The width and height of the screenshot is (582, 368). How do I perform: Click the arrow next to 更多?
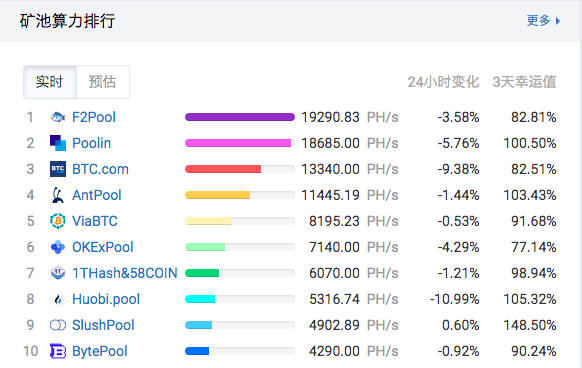558,21
